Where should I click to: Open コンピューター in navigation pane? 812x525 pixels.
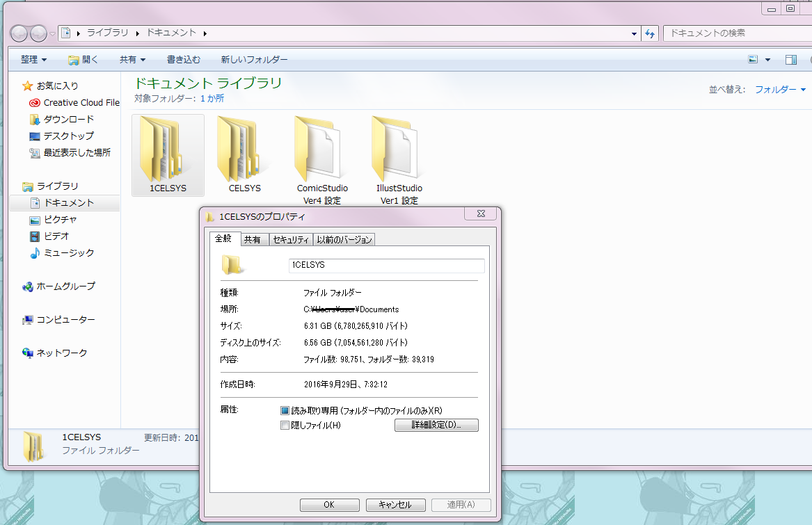tap(58, 319)
